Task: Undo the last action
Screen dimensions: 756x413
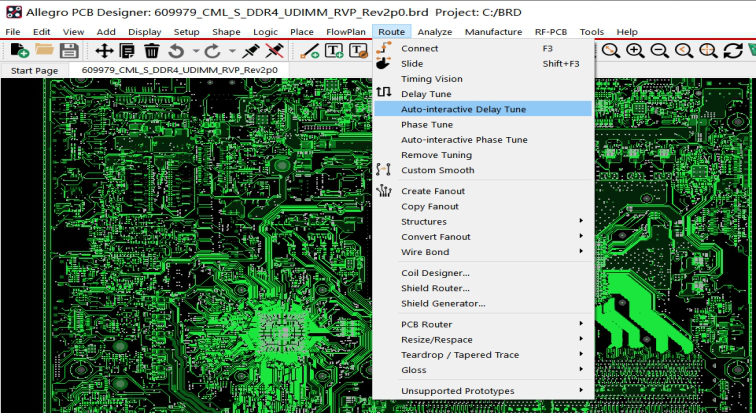Action: [x=176, y=51]
